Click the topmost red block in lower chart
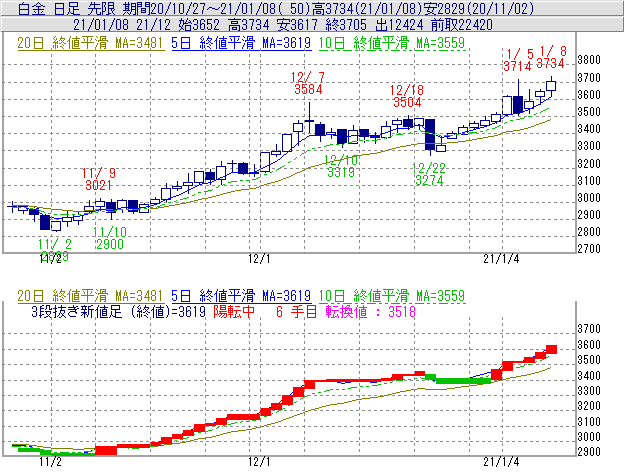Image resolution: width=624 pixels, height=473 pixels. (x=551, y=349)
